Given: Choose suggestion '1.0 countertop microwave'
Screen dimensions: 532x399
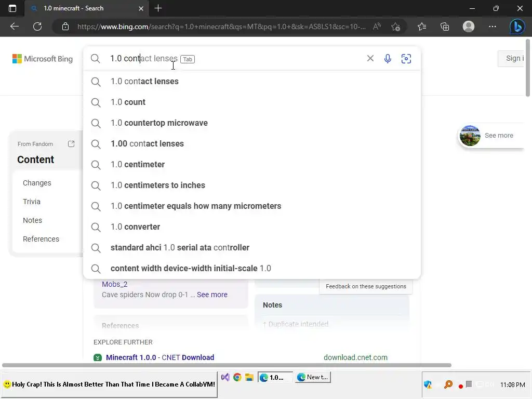Looking at the screenshot, I should 252,123.
